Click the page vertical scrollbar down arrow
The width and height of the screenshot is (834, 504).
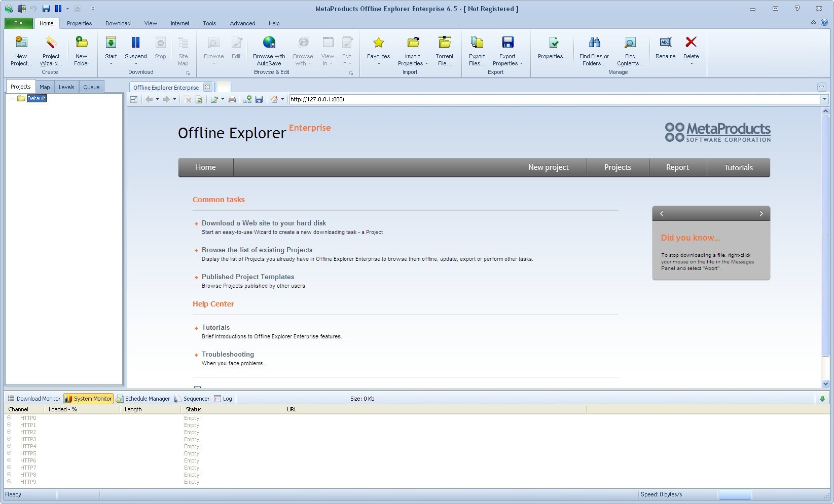click(825, 384)
